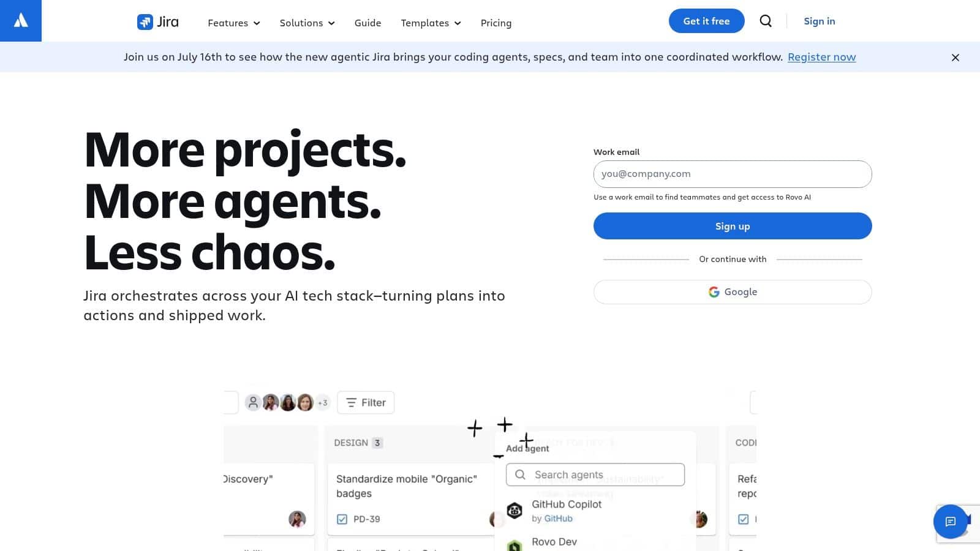Click the Get it free button
The width and height of the screenshot is (980, 551).
706,21
